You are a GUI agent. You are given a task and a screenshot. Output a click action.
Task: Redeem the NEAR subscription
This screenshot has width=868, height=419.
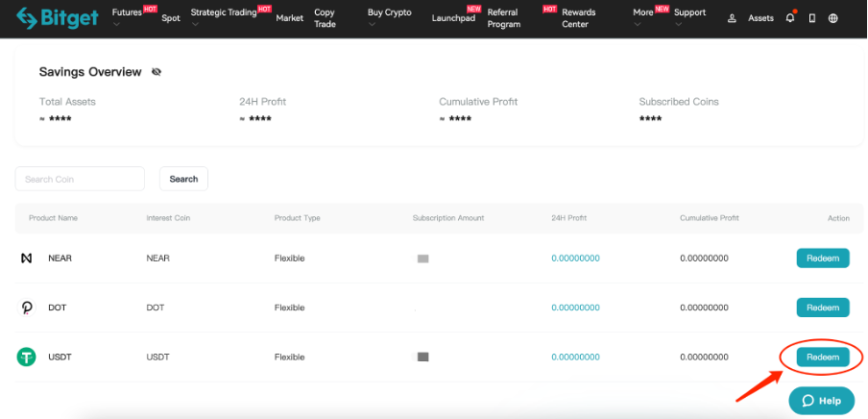pyautogui.click(x=823, y=259)
